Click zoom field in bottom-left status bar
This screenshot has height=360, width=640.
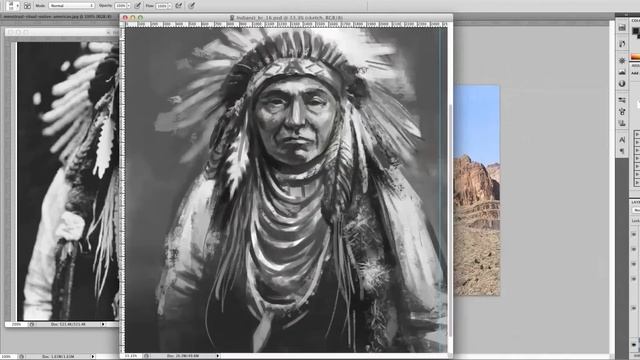(7, 356)
